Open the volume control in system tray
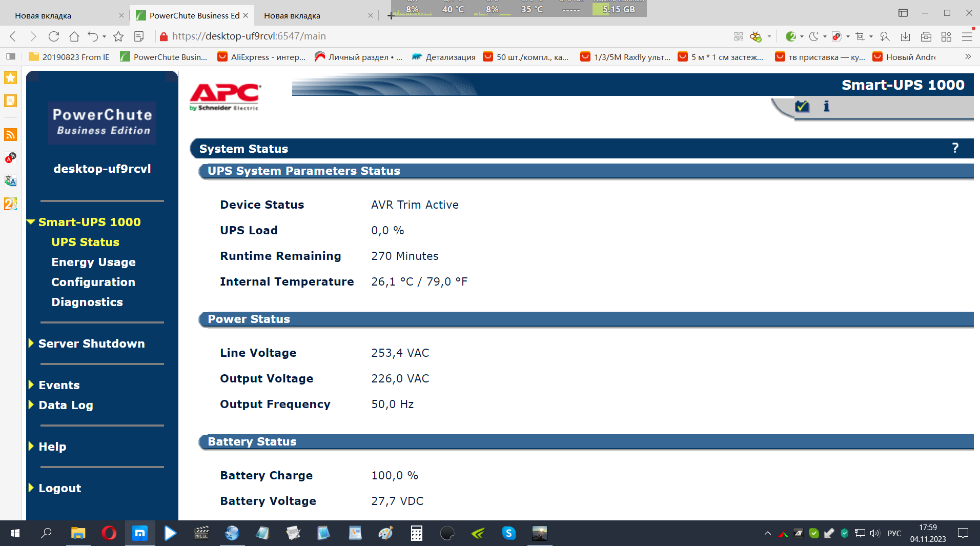Screen dimensions: 980x546 [875, 534]
